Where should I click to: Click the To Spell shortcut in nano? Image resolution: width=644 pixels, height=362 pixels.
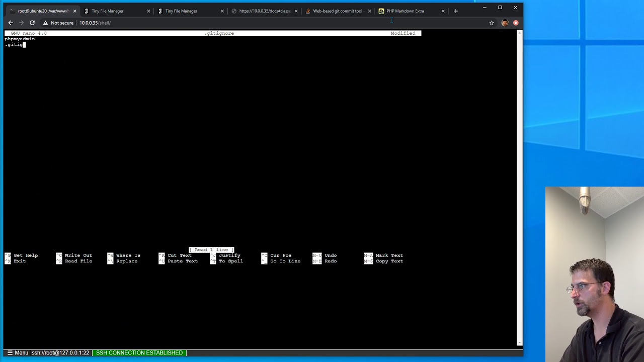226,261
